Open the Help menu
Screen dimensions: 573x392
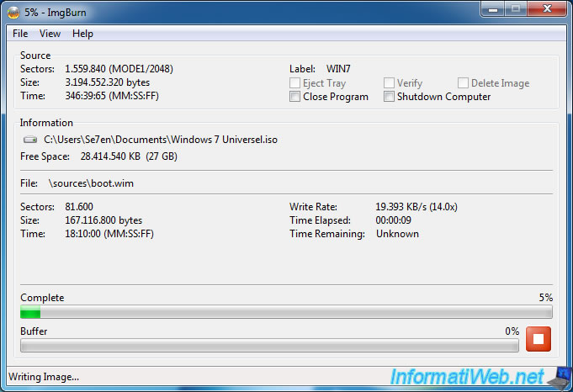tap(82, 34)
